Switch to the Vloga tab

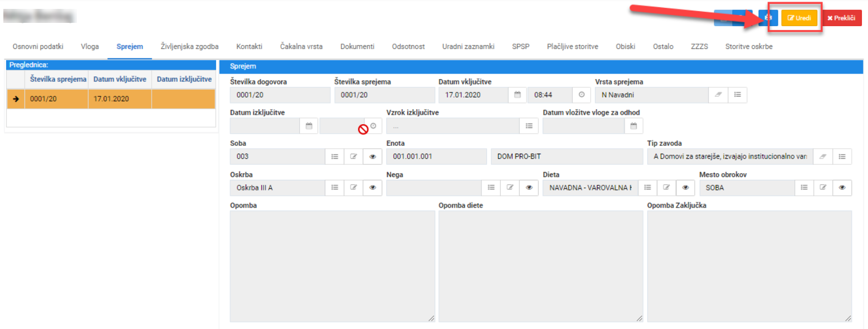(90, 47)
